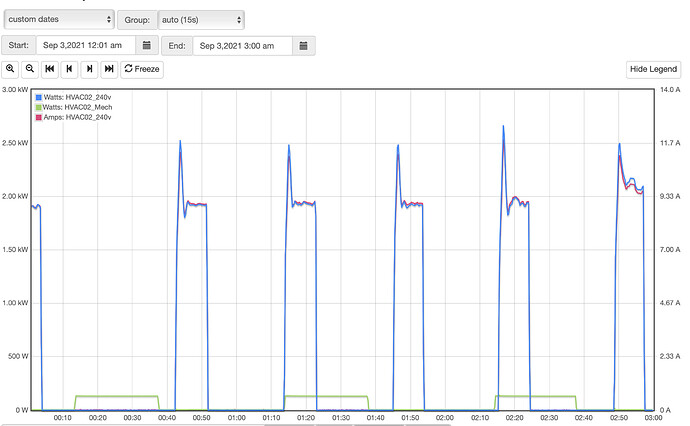Edit the End date field
The width and height of the screenshot is (690, 426).
(x=242, y=46)
